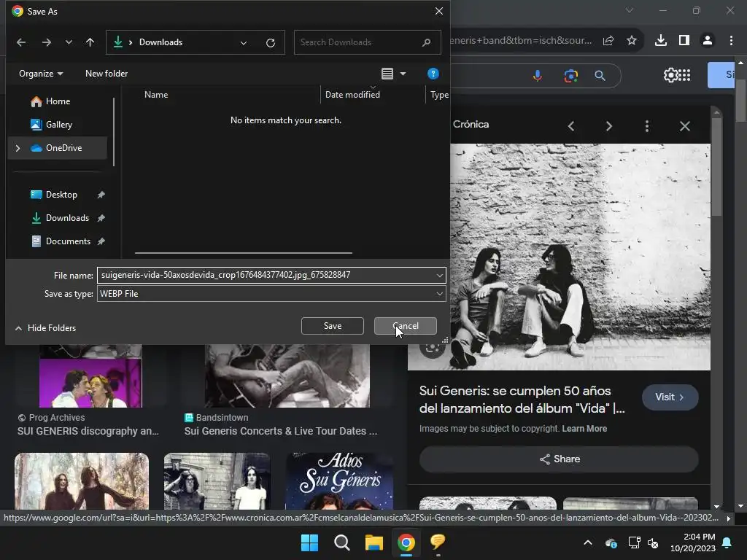Open Chrome downloads tray icon

coord(660,41)
